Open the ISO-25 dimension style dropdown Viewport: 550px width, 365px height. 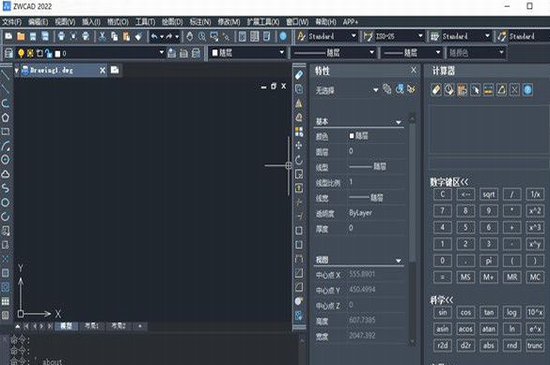coord(420,36)
